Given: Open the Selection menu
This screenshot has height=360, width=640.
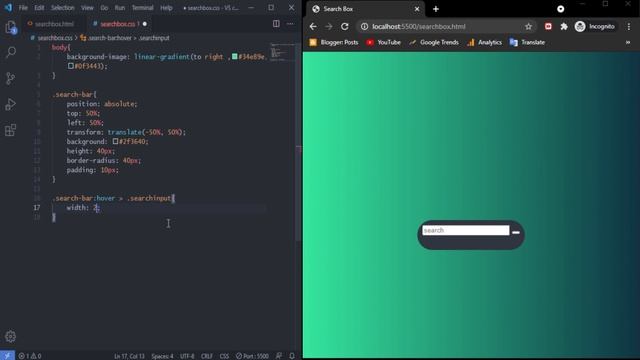Looking at the screenshot, I should [x=62, y=8].
